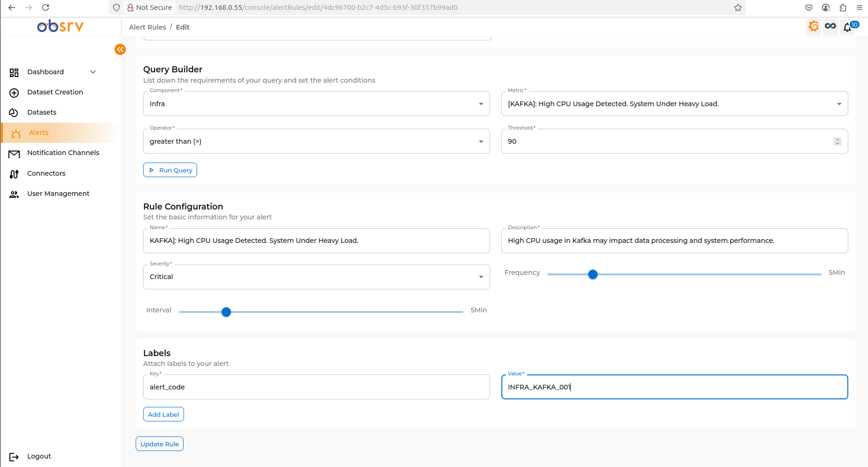Click the Notification Channels envelope icon
The height and width of the screenshot is (467, 868).
pos(14,154)
